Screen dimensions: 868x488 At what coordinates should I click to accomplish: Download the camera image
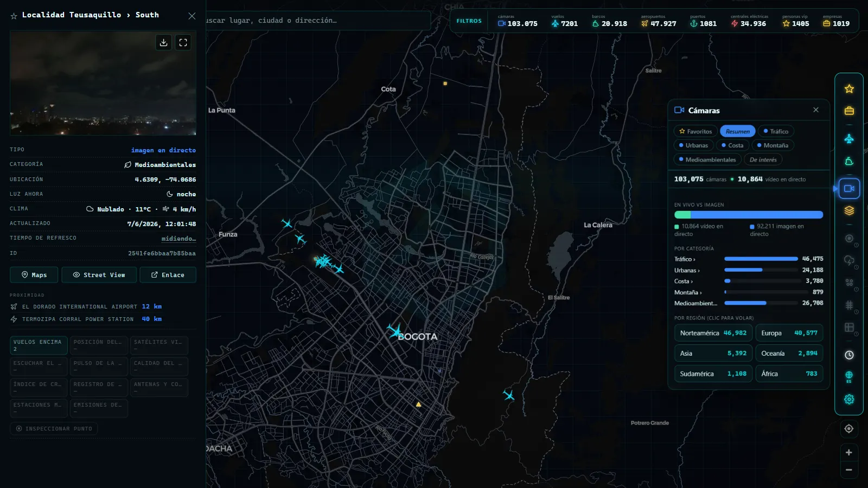point(164,42)
